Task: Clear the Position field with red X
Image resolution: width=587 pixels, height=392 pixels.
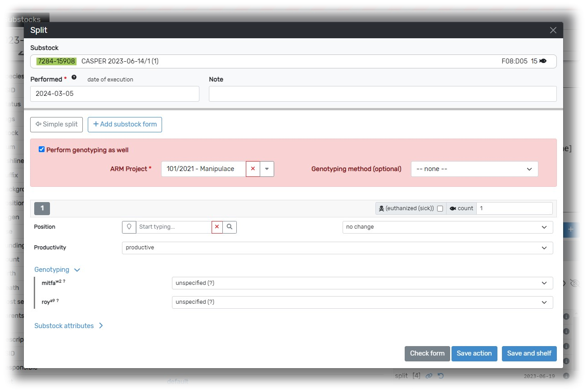Action: click(217, 227)
